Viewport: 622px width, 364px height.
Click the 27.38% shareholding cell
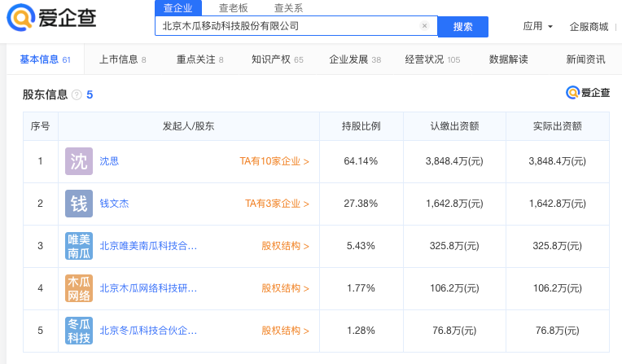coord(361,204)
